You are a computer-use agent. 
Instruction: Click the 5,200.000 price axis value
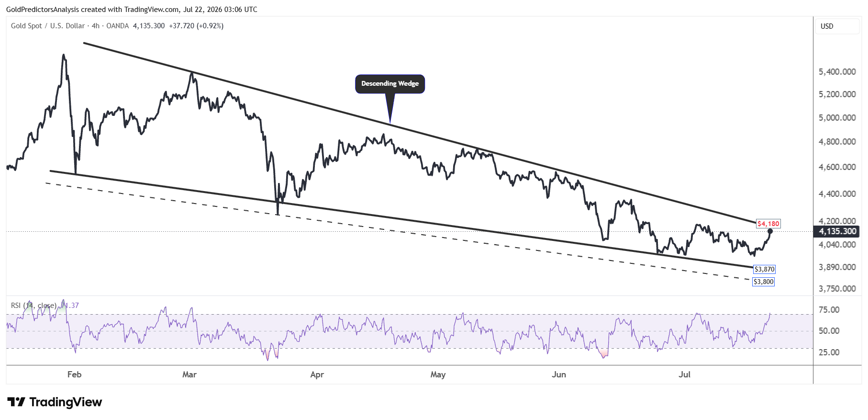[837, 94]
